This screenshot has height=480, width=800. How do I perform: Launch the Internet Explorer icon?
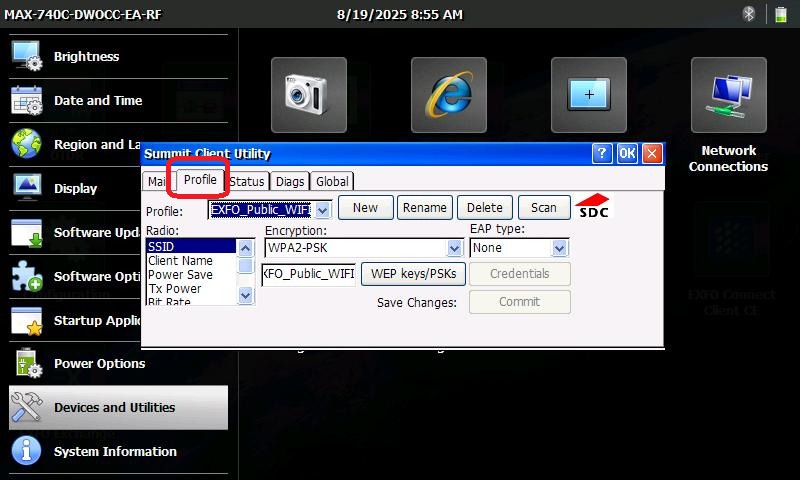[x=448, y=95]
